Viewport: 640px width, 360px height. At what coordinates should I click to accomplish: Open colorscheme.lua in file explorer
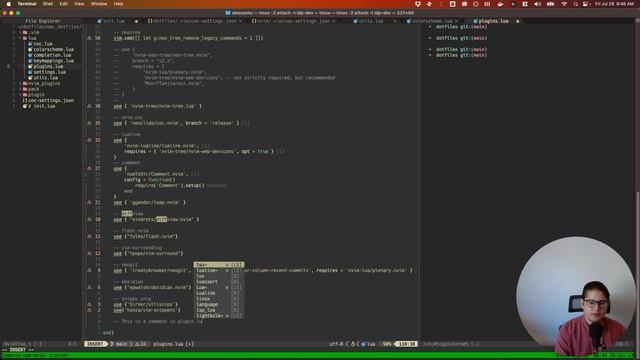pyautogui.click(x=53, y=49)
